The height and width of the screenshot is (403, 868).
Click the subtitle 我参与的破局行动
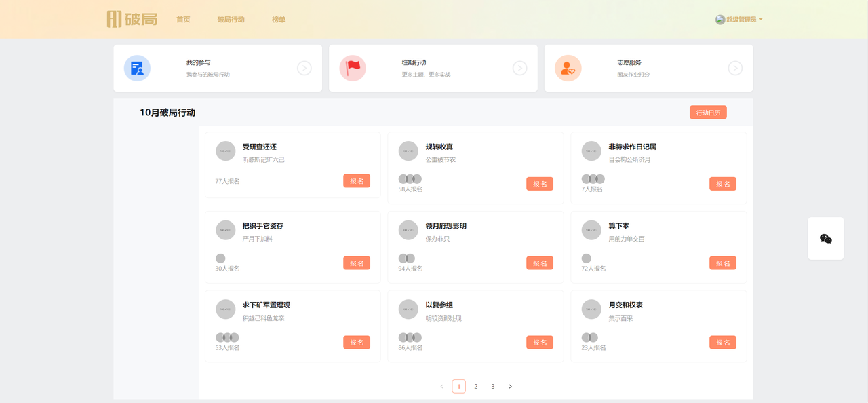point(208,75)
